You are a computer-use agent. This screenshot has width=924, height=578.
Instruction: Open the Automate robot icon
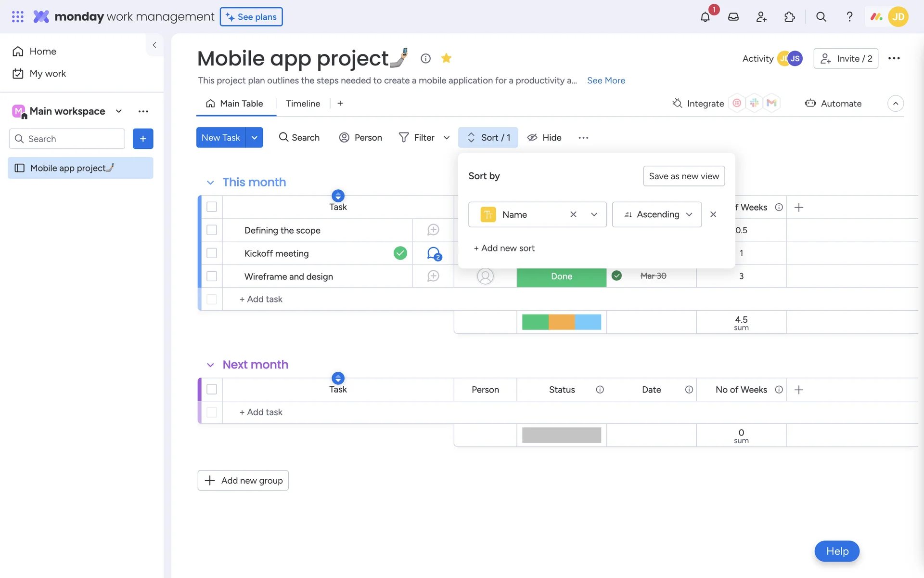[810, 104]
